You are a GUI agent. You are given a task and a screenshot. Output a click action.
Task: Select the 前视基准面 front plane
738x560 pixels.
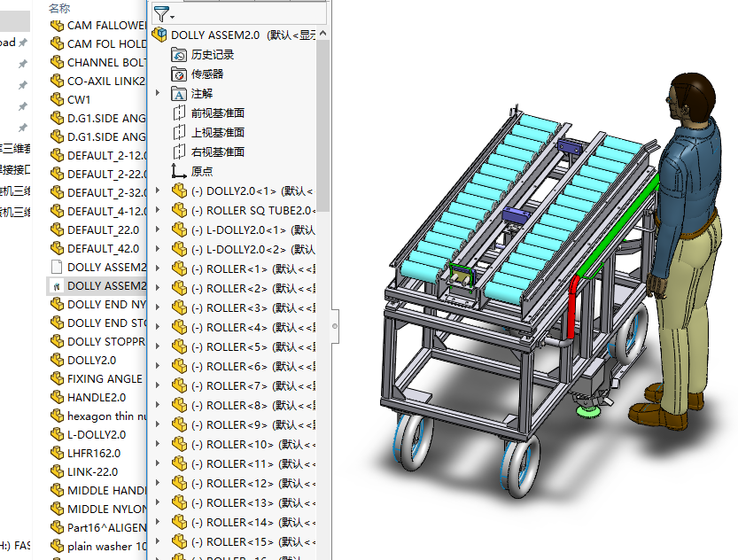178,113
